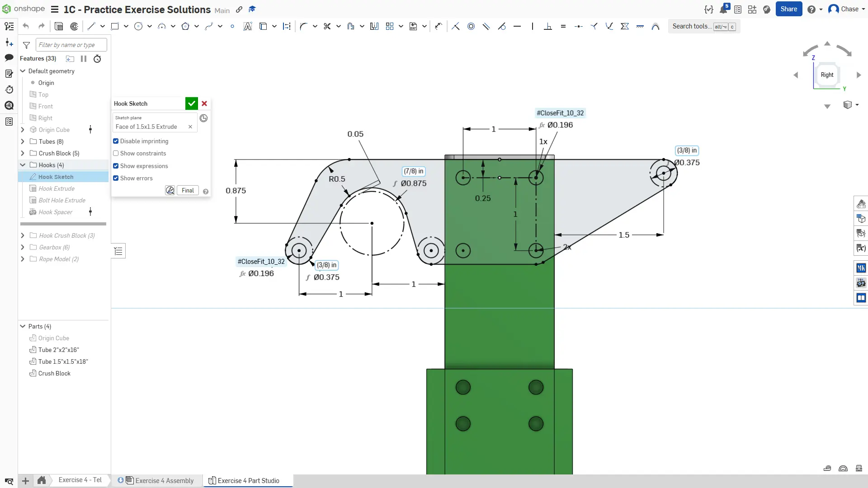Open Exercise 4 Part Studio tab
The image size is (868, 488).
[x=248, y=480]
